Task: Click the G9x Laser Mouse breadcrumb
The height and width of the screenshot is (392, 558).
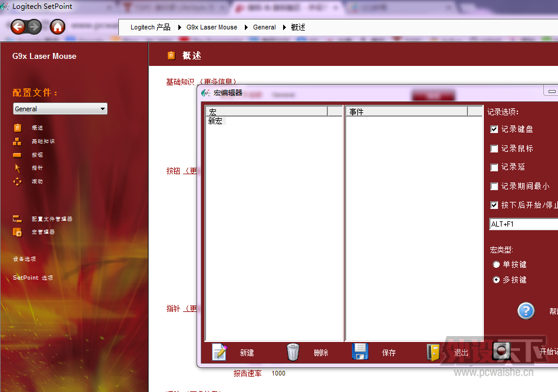Action: (212, 28)
